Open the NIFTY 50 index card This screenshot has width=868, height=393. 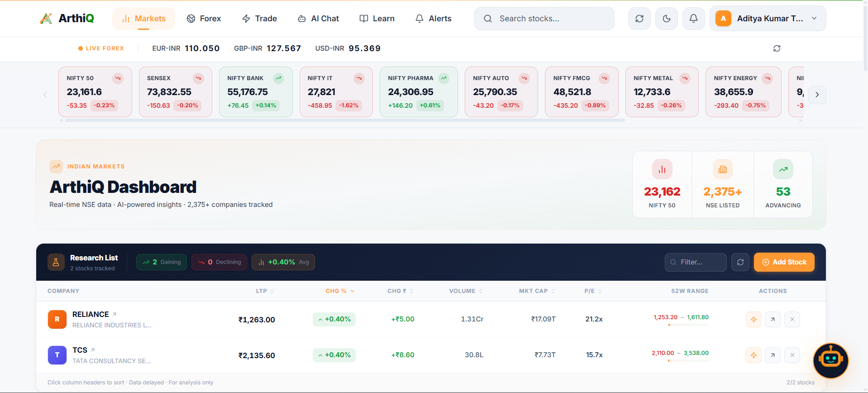pyautogui.click(x=95, y=92)
